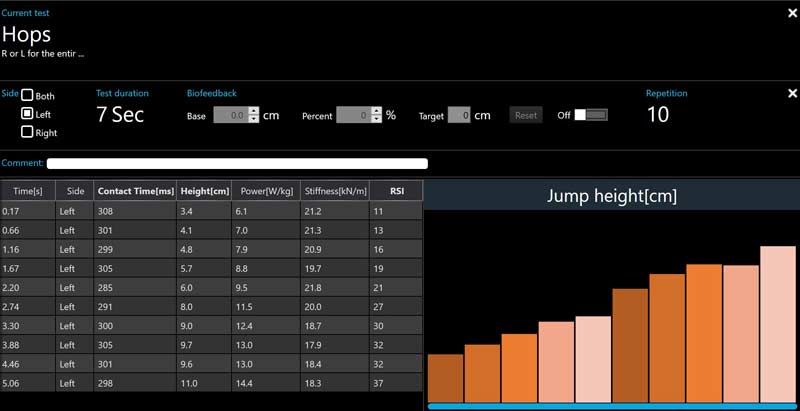Sort by Stiffness[kN/m] column header

(x=335, y=191)
